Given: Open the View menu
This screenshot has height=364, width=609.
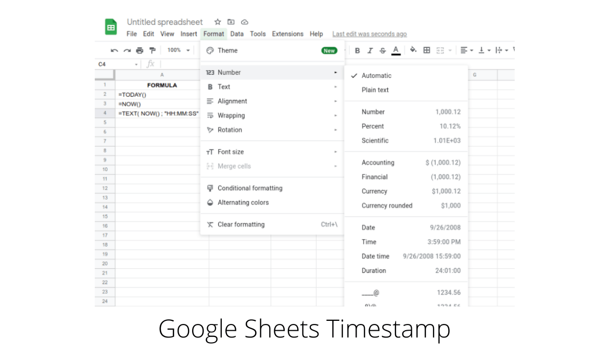Looking at the screenshot, I should coord(167,34).
